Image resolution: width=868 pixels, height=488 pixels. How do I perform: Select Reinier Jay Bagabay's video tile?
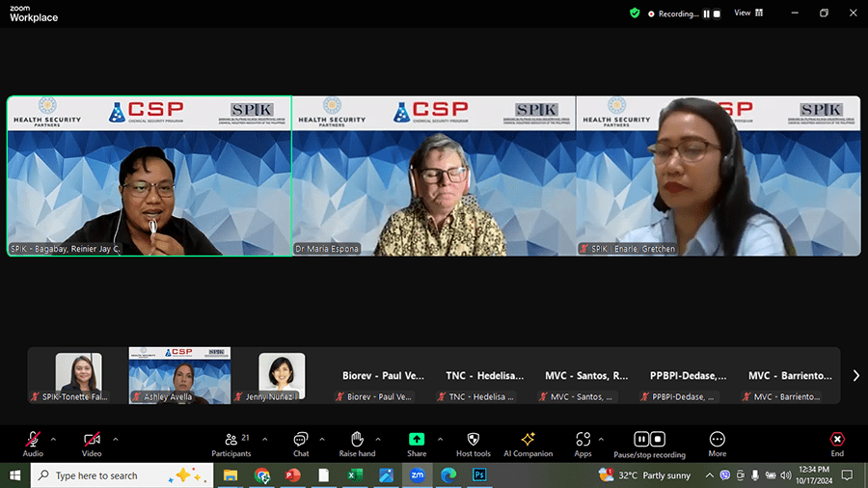pyautogui.click(x=149, y=176)
